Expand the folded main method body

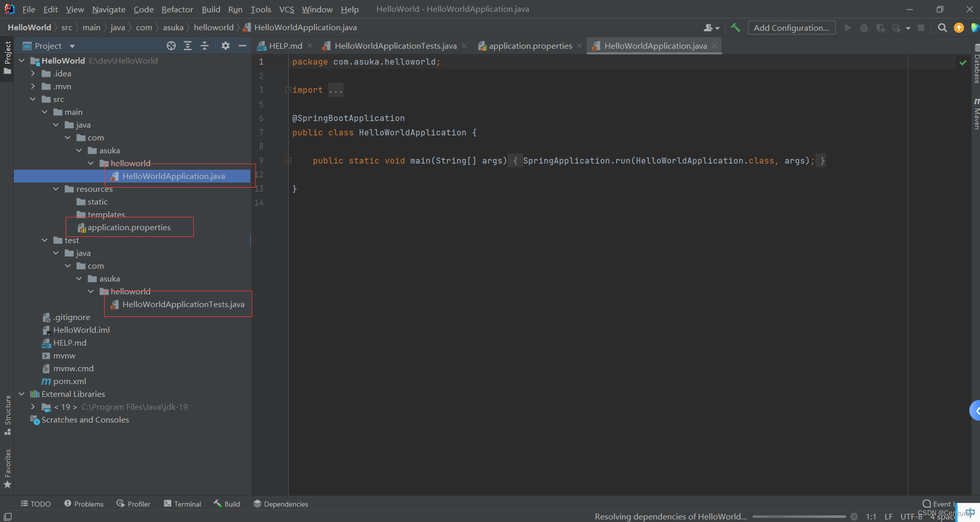pos(288,160)
